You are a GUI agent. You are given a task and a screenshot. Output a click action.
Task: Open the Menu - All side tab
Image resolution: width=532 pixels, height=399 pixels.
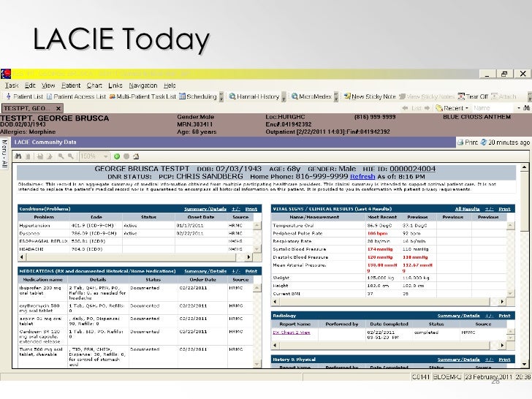pos(4,153)
